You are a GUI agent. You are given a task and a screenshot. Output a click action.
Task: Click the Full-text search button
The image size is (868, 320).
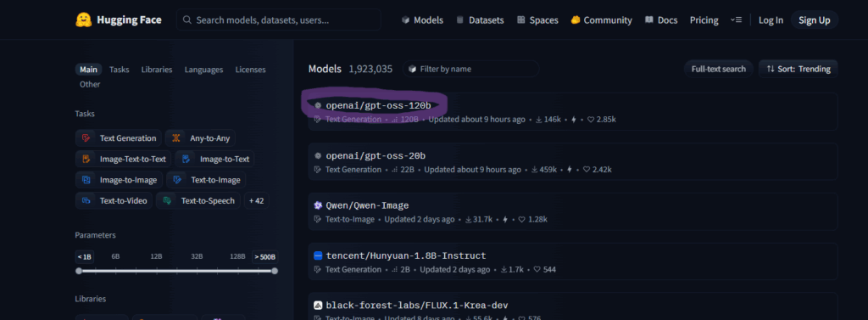click(719, 69)
